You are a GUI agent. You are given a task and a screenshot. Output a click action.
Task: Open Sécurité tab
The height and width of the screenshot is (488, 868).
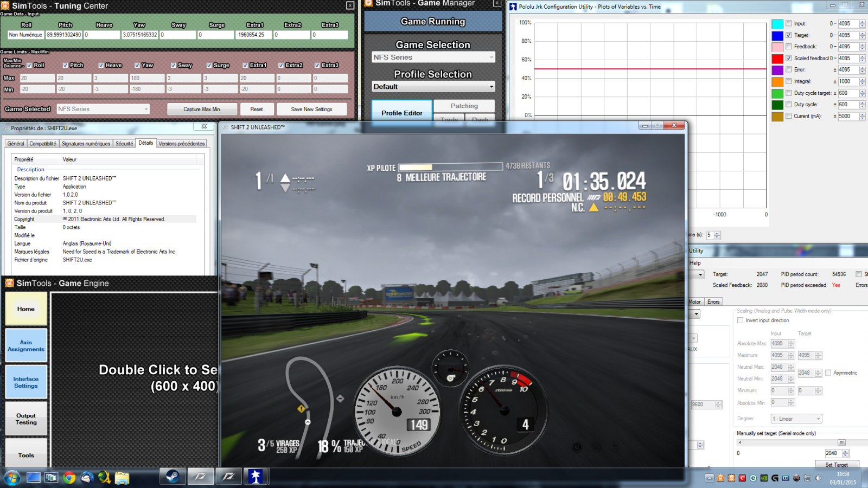coord(124,144)
